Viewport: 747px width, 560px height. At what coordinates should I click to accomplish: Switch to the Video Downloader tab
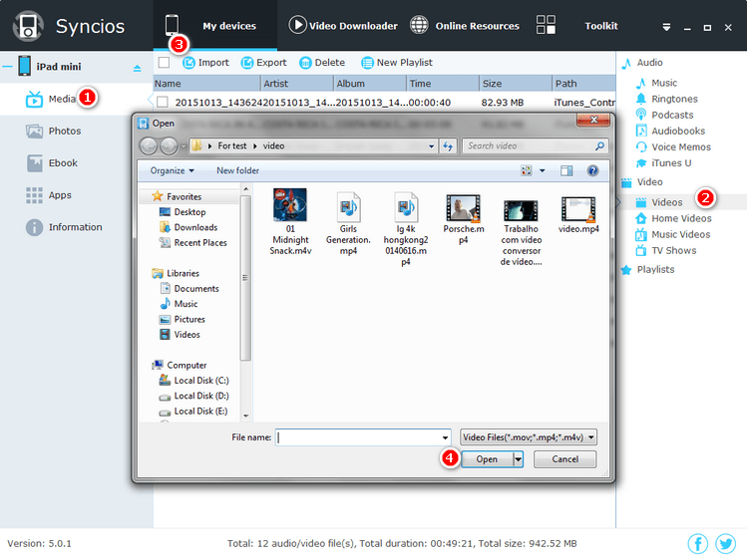click(343, 26)
